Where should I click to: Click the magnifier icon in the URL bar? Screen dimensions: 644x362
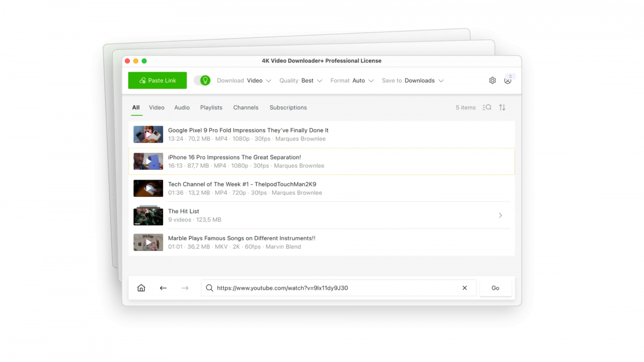[209, 288]
